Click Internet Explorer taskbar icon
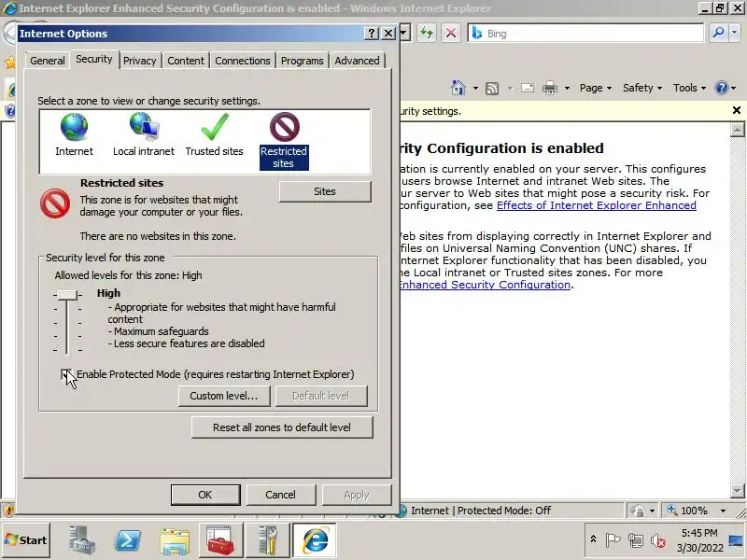 315,540
